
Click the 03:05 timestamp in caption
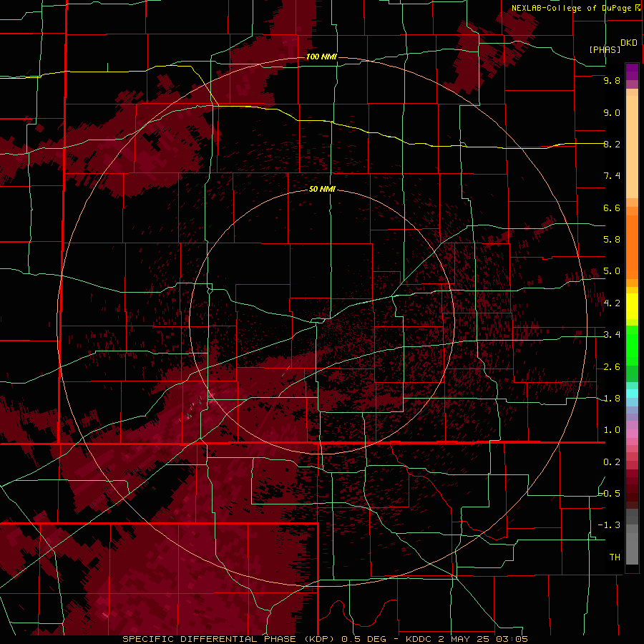(512, 639)
